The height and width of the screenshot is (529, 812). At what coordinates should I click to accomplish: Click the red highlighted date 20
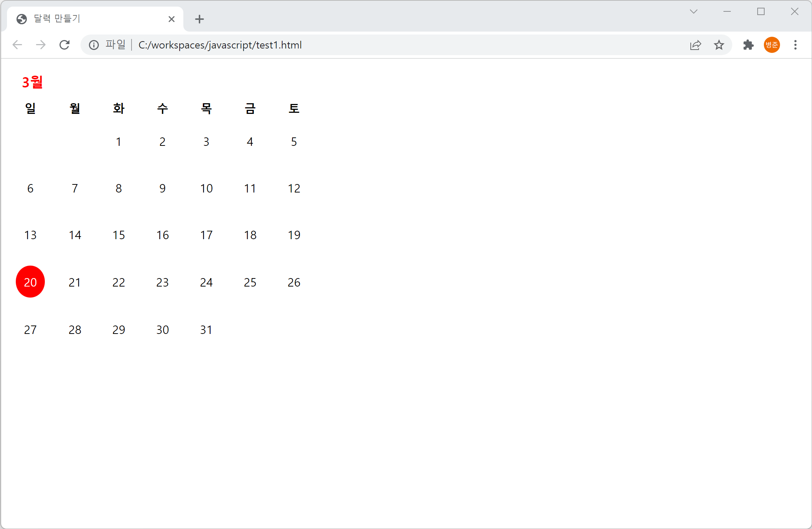pos(30,282)
